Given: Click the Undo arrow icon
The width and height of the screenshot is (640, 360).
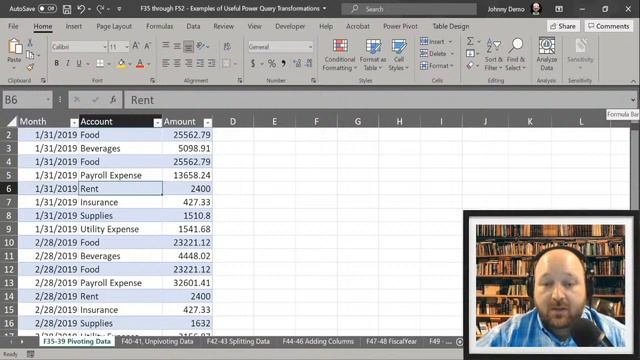Looking at the screenshot, I should 80,9.
